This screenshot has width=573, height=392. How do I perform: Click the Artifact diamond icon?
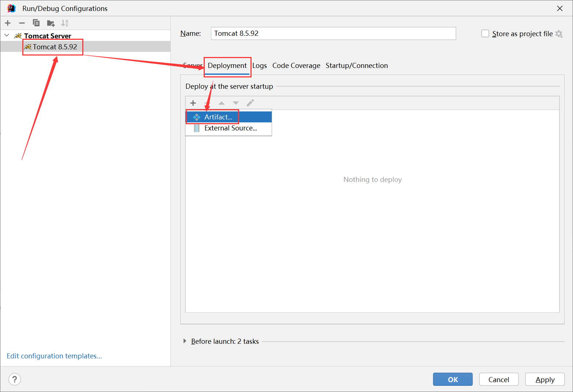[197, 117]
